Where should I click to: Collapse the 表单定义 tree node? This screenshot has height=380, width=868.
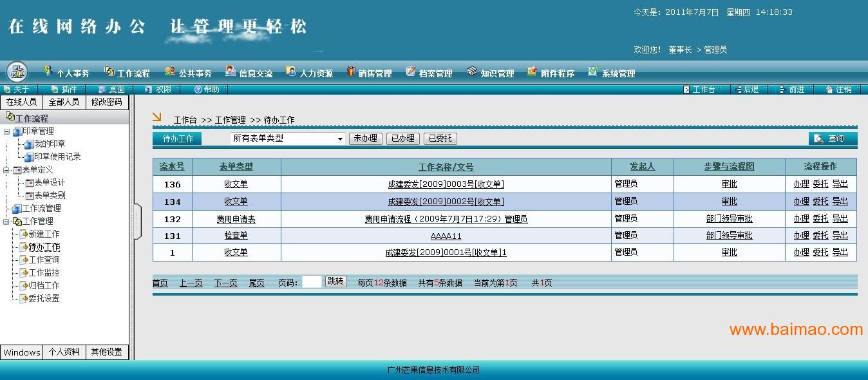coord(7,170)
